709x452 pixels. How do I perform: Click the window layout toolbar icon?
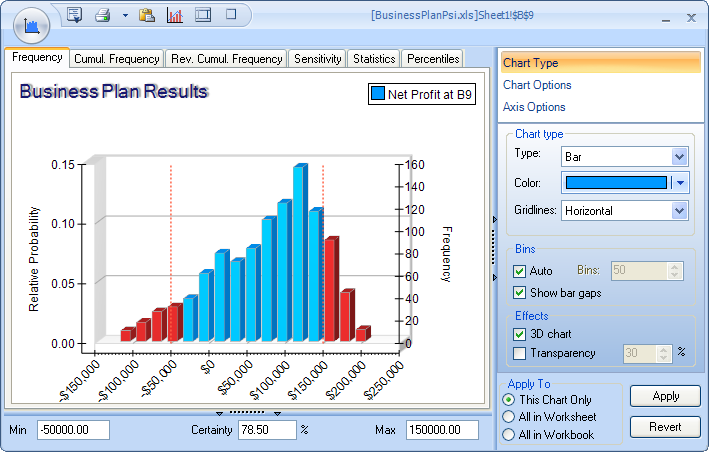pyautogui.click(x=203, y=15)
